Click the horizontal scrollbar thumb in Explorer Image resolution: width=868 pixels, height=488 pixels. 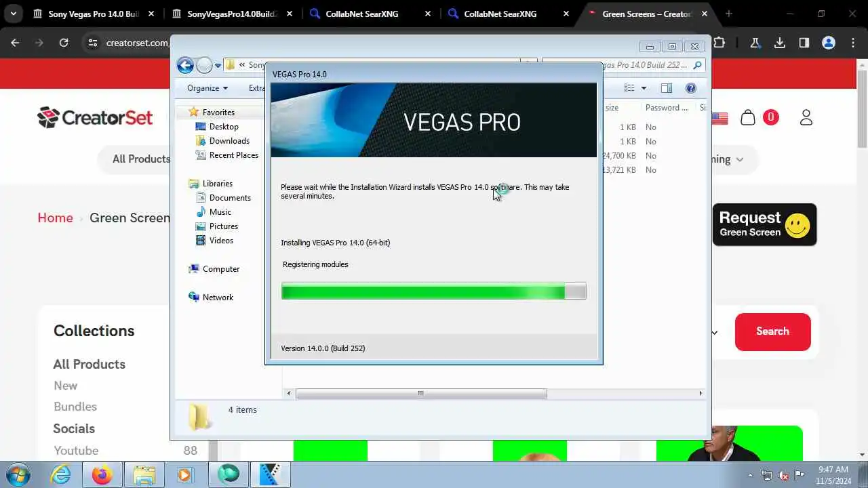(x=421, y=393)
